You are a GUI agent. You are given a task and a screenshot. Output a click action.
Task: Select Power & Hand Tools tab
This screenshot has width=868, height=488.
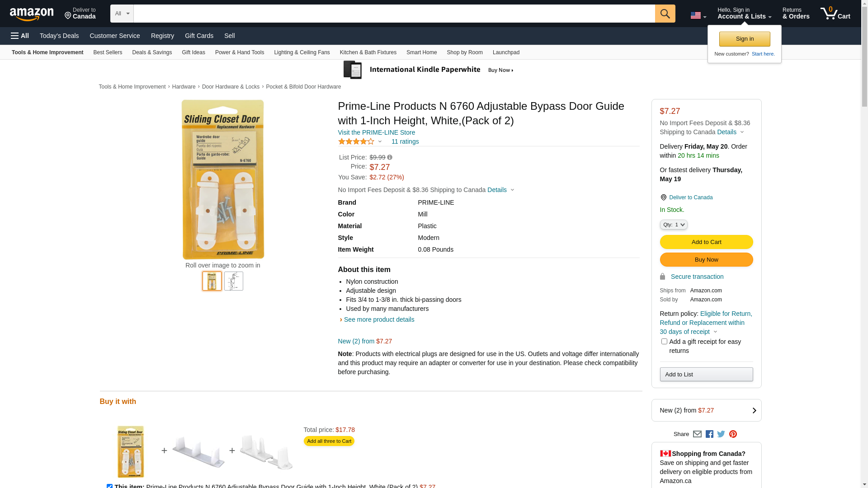[240, 52]
